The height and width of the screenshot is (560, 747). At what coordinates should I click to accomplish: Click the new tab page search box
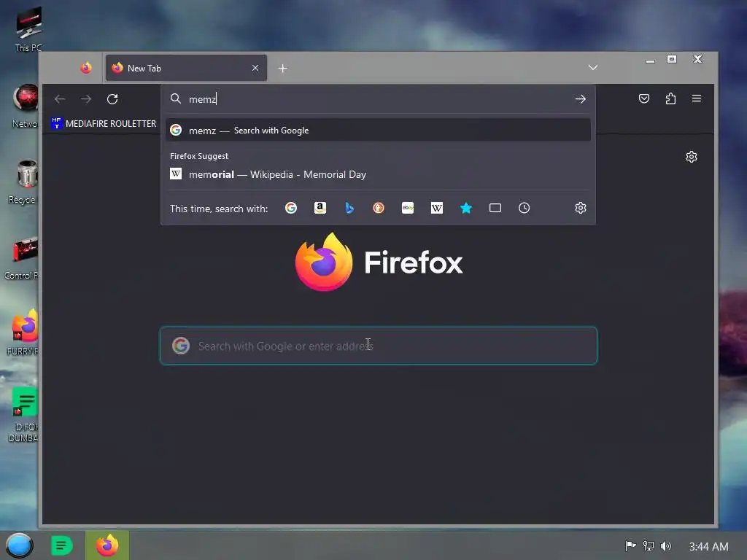coord(379,346)
